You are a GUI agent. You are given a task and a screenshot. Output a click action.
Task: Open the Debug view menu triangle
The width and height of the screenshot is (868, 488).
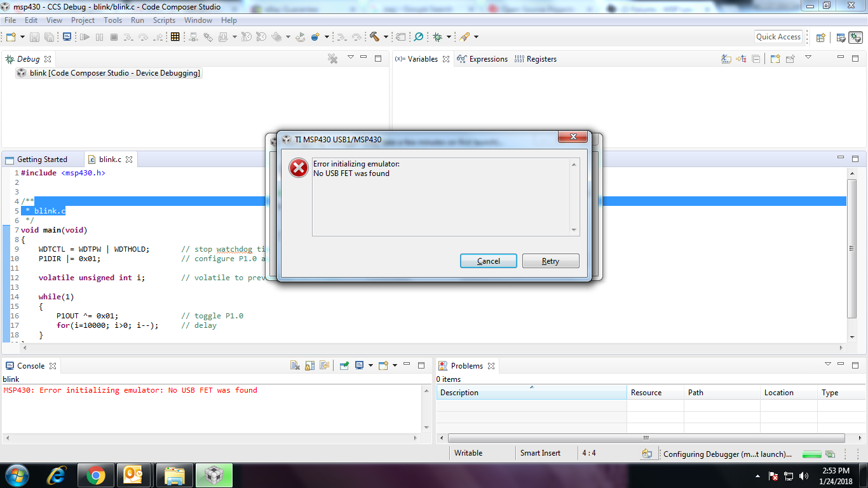[x=350, y=57]
